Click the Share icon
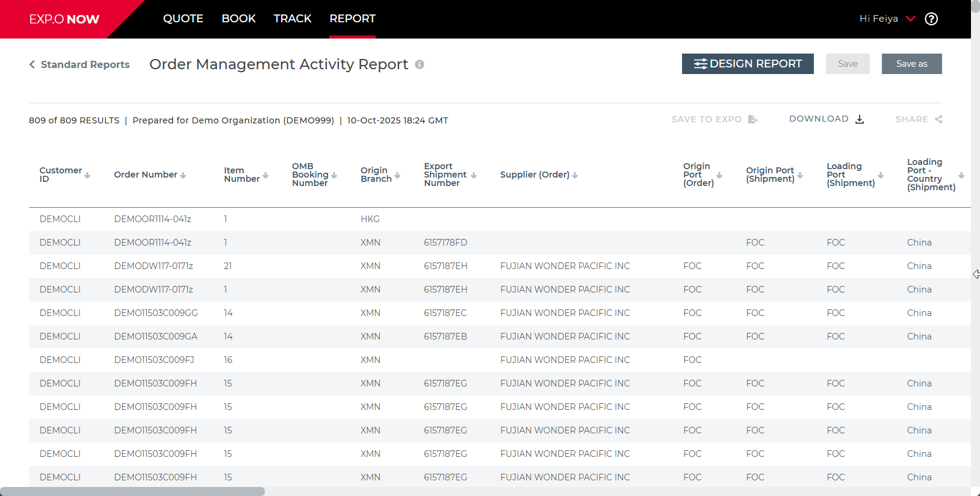Image resolution: width=980 pixels, height=496 pixels. point(938,119)
